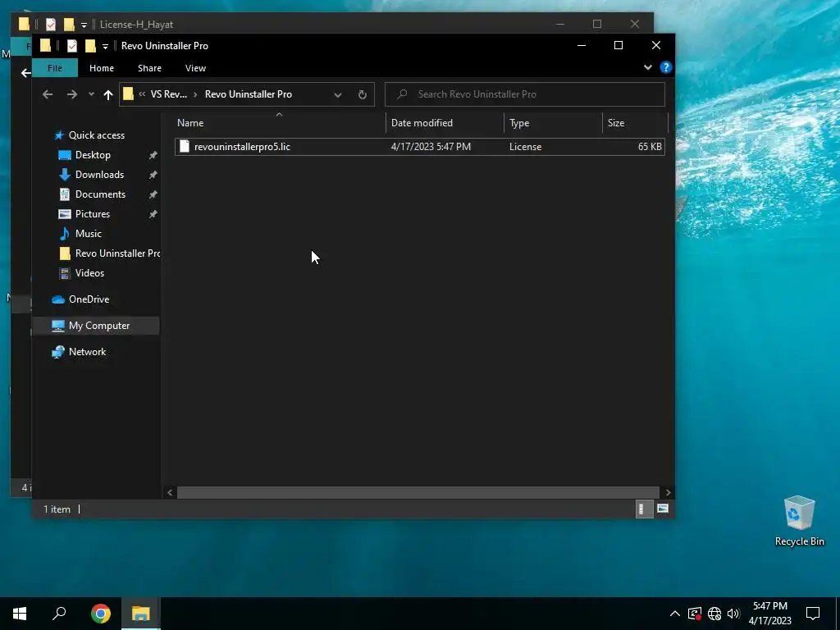The width and height of the screenshot is (840, 630).
Task: Click the 1 item status bar text
Action: (x=57, y=509)
